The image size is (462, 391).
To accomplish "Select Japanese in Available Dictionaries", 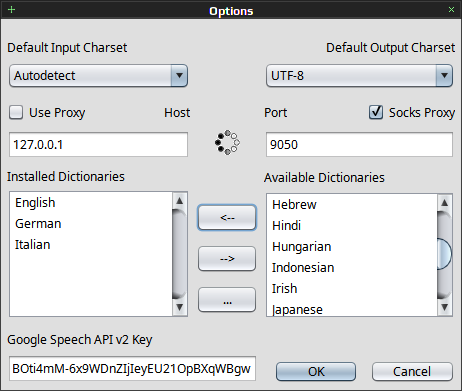I will (352, 309).
